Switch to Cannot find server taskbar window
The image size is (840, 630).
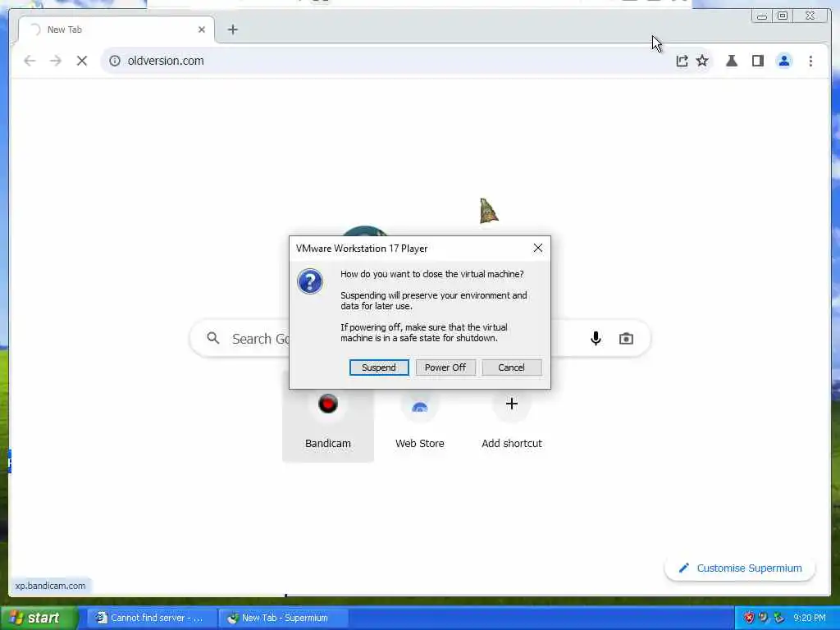coord(151,618)
